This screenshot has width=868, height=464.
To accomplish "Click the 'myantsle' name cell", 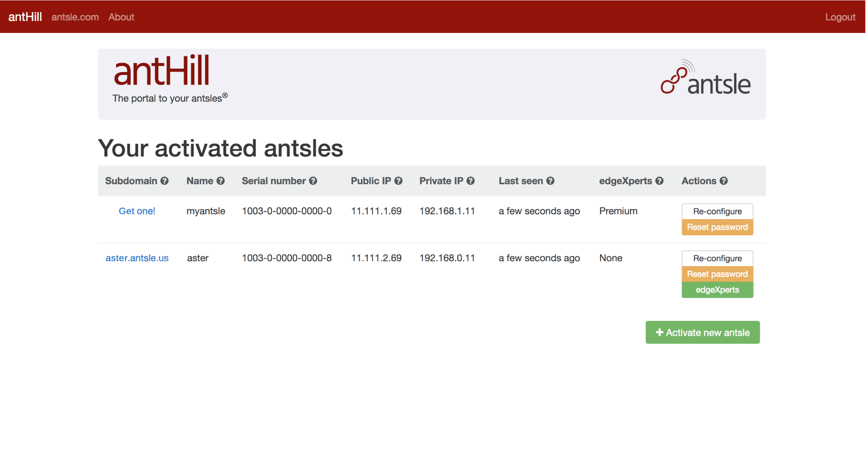I will 206,211.
